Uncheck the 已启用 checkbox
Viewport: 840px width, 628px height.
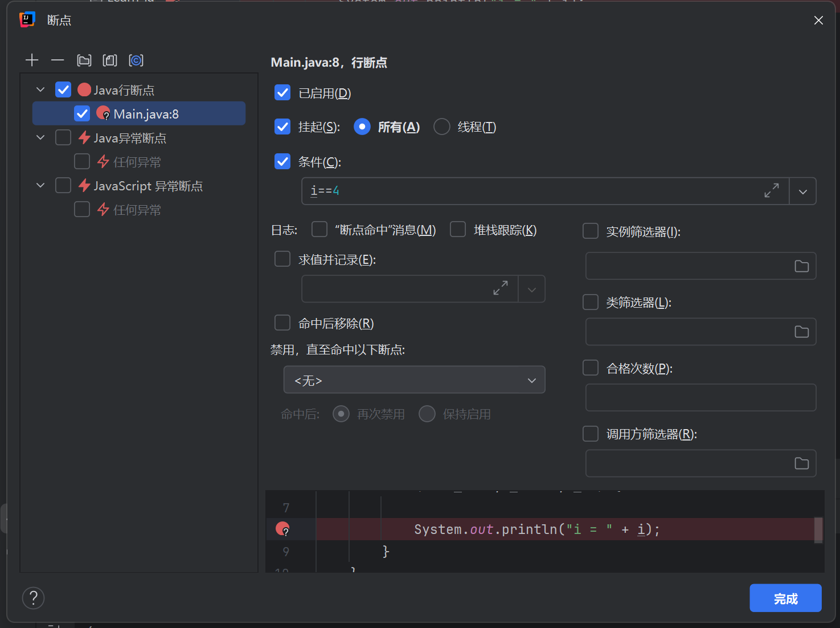pyautogui.click(x=282, y=92)
